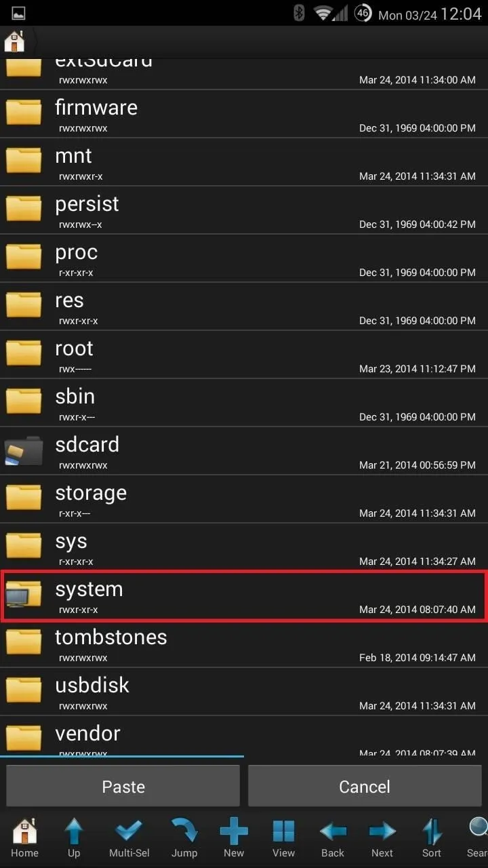Create a new item with New
The width and height of the screenshot is (488, 868).
click(x=234, y=838)
